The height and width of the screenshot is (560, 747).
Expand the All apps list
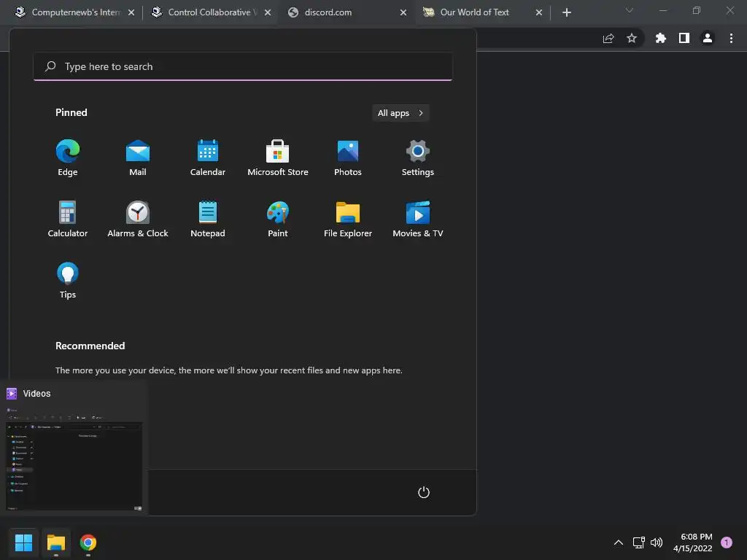[400, 113]
